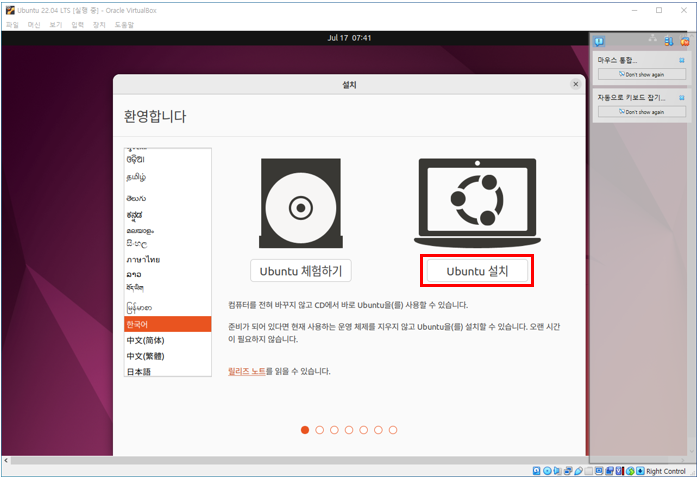The image size is (699, 479).
Task: Dismiss the 자동으로 키보드 잡기 notification
Action: click(681, 97)
